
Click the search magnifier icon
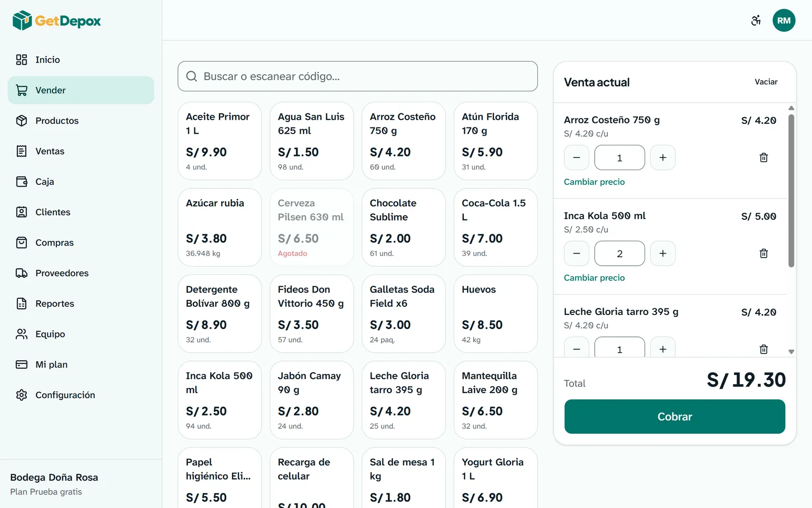coord(192,76)
